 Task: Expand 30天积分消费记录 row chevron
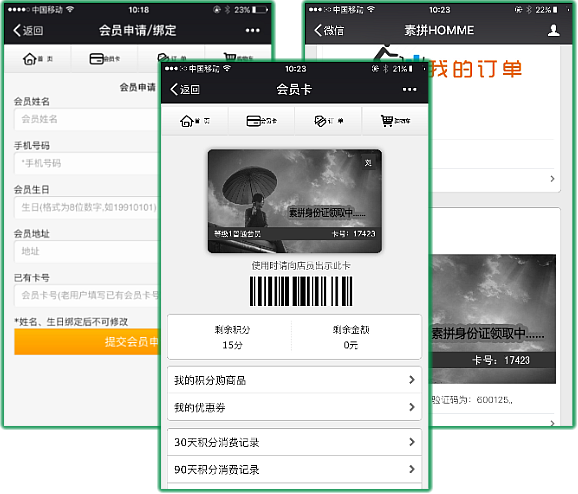pos(412,442)
